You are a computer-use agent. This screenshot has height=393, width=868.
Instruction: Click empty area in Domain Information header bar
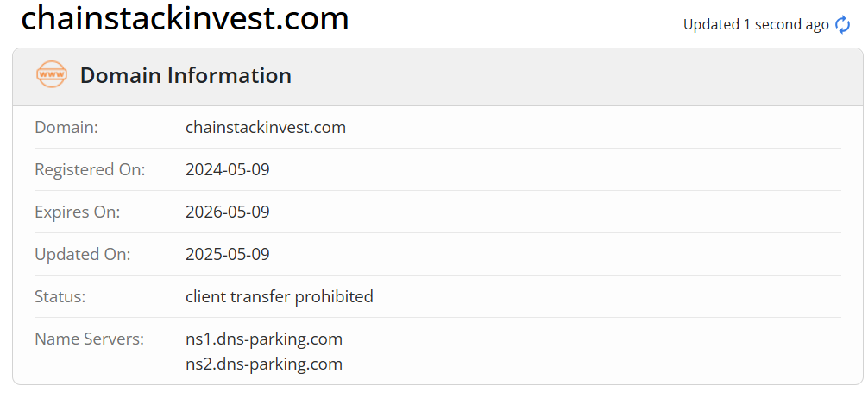tap(561, 76)
